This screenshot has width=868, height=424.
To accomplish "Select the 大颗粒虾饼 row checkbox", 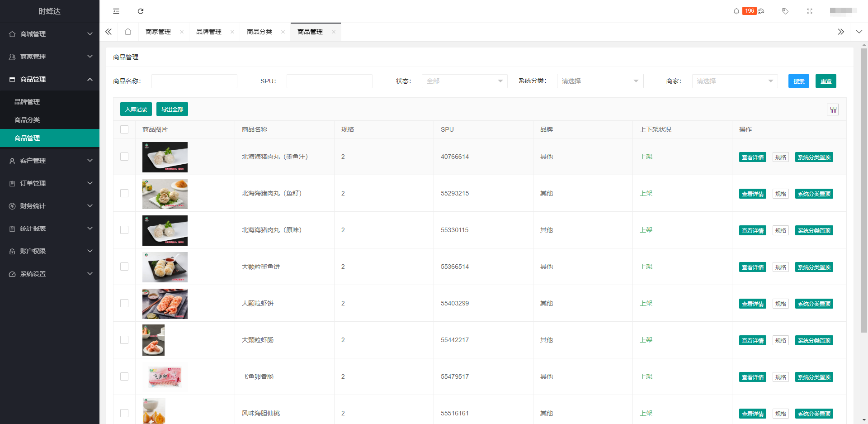I will point(124,303).
